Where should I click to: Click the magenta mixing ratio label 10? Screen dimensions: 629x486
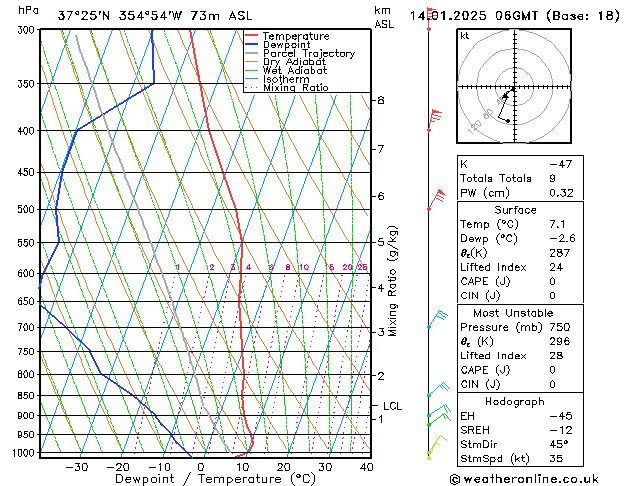pyautogui.click(x=304, y=267)
